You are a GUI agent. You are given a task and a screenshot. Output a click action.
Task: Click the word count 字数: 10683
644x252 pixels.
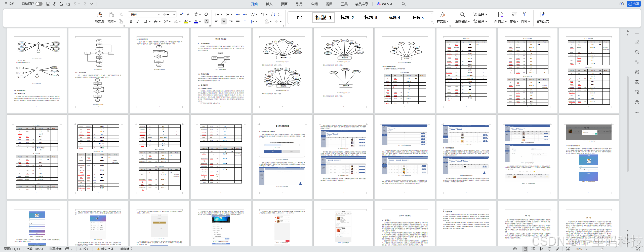pyautogui.click(x=35, y=249)
